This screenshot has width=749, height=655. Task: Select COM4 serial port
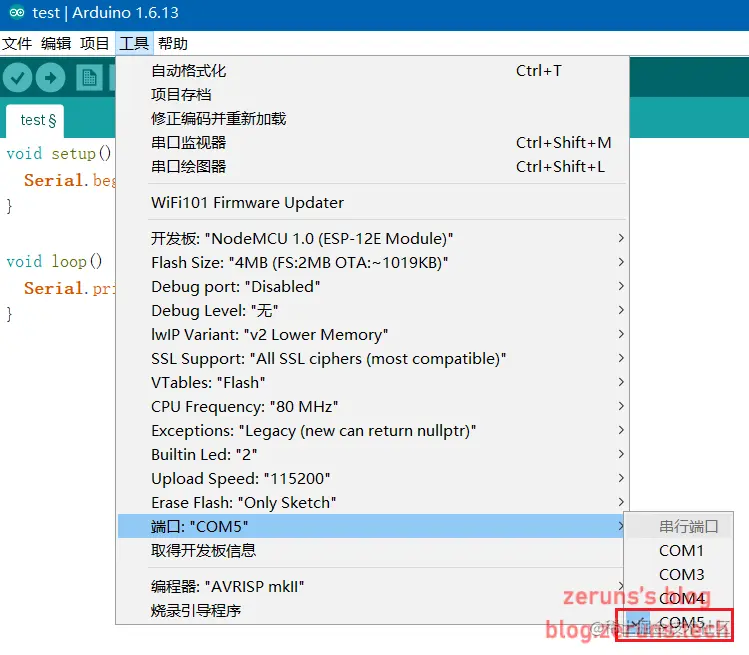[678, 598]
